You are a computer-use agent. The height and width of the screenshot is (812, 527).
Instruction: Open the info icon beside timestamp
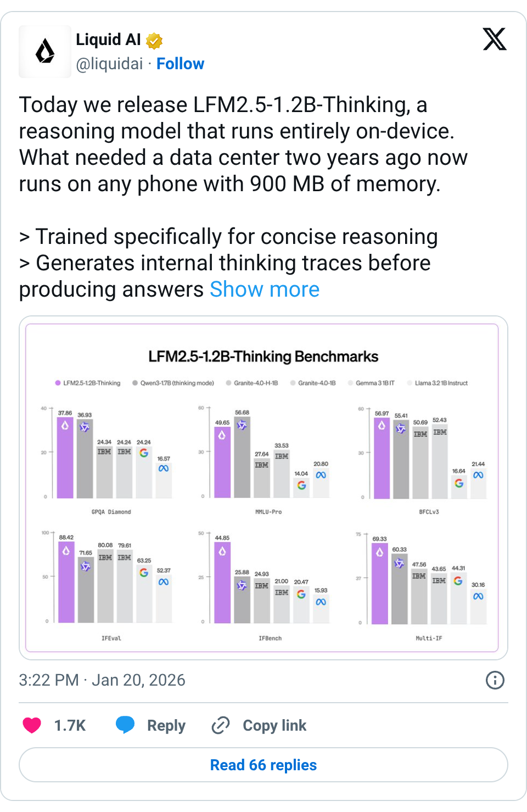(495, 680)
